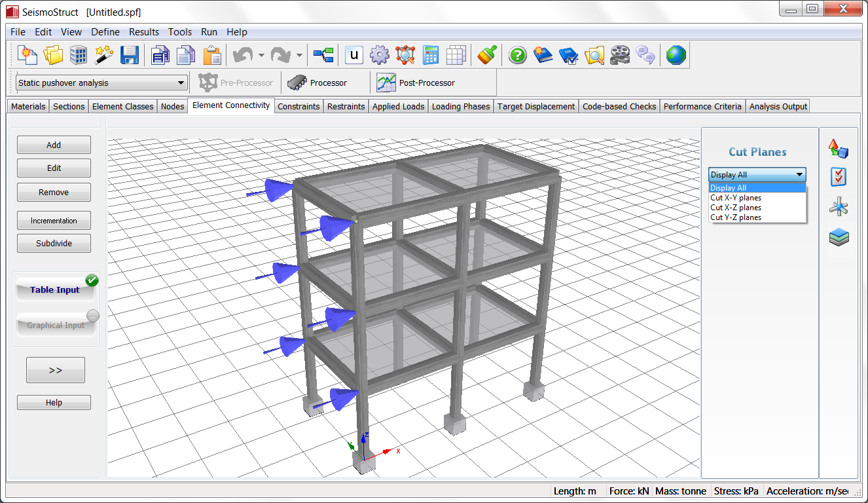This screenshot has width=868, height=503.
Task: Open the Static pushover analysis dropdown
Action: 101,83
